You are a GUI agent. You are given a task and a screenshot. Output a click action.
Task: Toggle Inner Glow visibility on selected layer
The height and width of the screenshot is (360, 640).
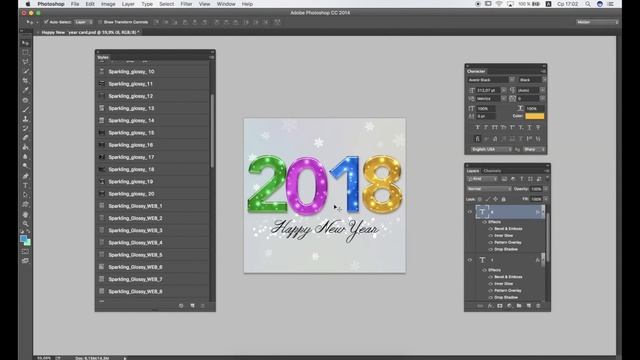coord(491,236)
